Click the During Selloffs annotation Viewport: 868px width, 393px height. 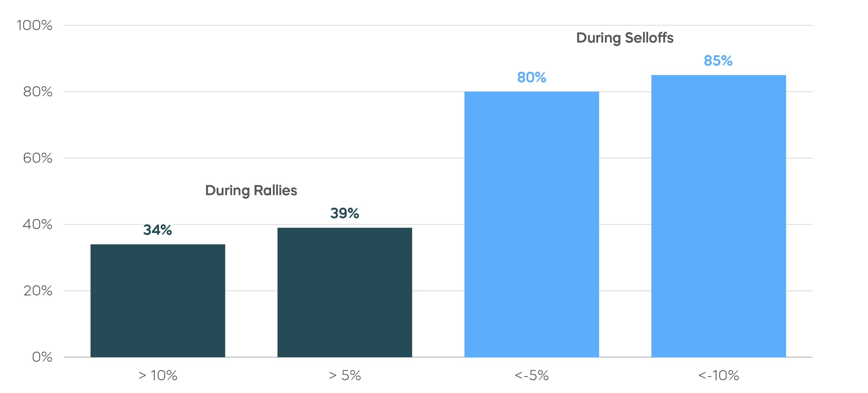pyautogui.click(x=625, y=38)
